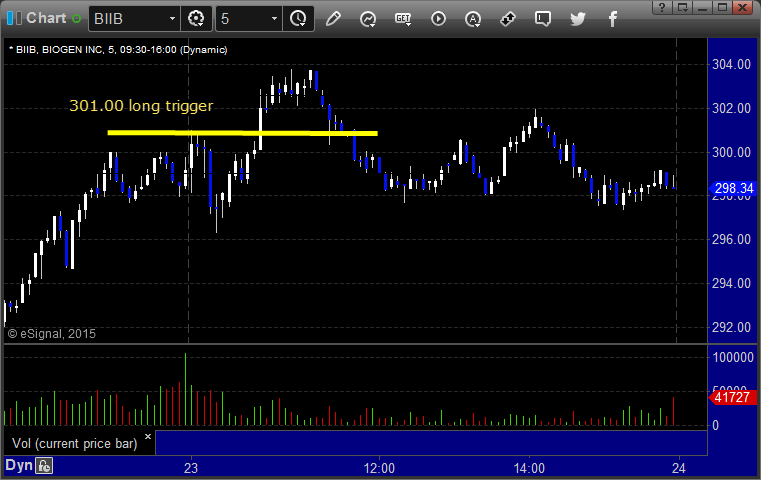Screen dimensions: 761x480
Task: Open the GET tools menu
Action: tap(403, 19)
